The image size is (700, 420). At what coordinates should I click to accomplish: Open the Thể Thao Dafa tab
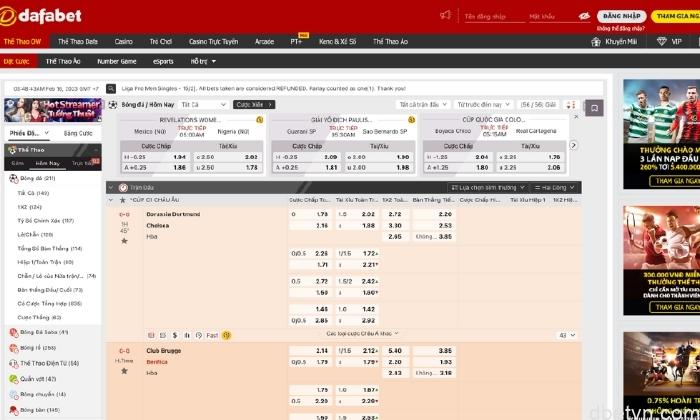(x=78, y=42)
